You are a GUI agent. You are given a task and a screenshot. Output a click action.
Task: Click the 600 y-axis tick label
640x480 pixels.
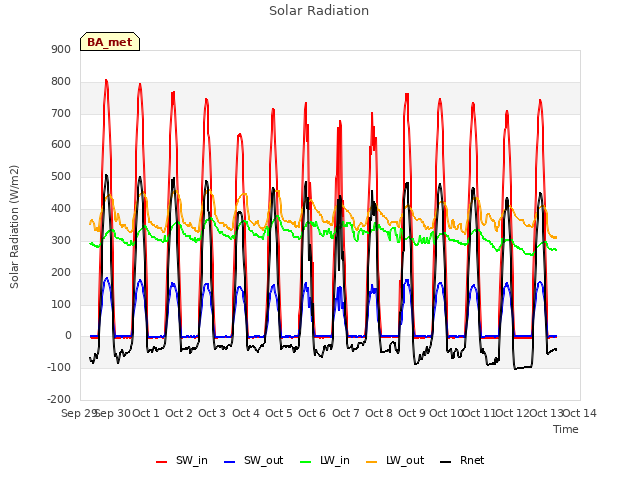click(61, 144)
